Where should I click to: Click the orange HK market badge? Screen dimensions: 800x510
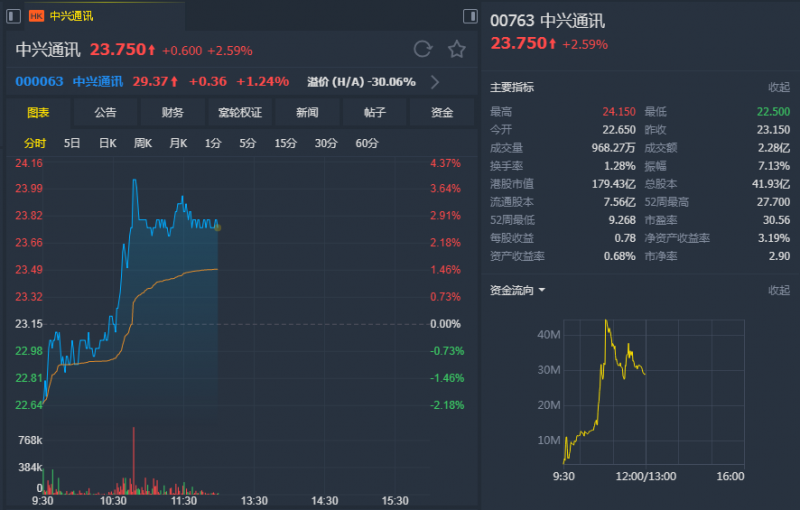pyautogui.click(x=36, y=16)
